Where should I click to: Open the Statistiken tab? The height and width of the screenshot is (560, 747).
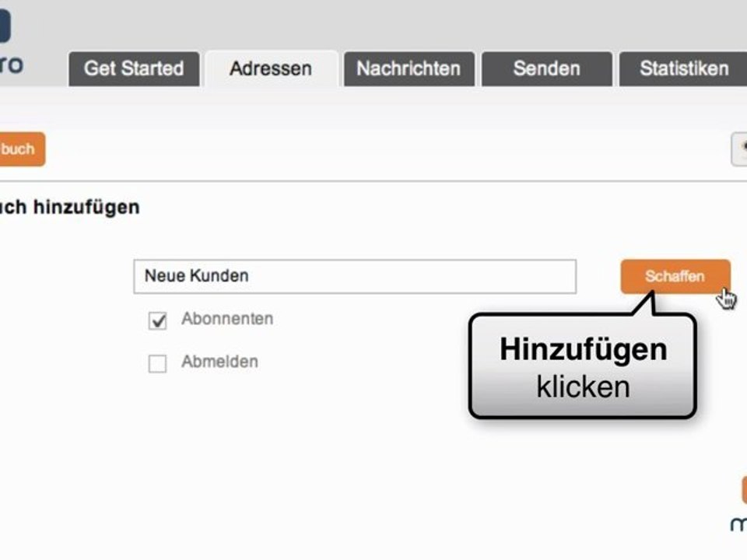(683, 68)
